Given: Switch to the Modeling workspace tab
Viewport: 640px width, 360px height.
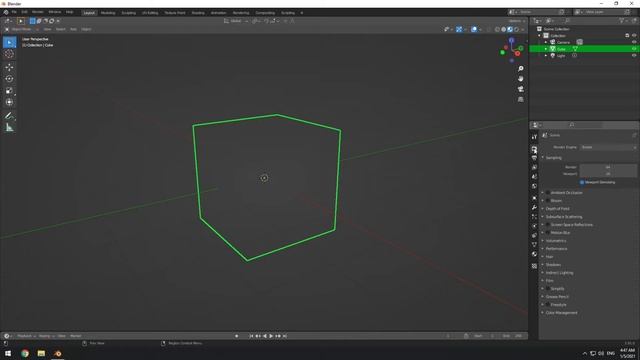Looking at the screenshot, I should [x=108, y=13].
